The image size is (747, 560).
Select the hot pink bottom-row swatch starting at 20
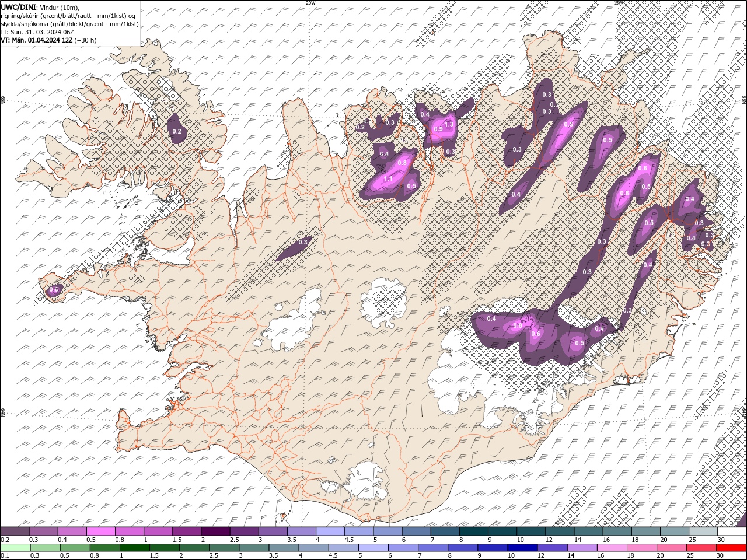pyautogui.click(x=671, y=547)
